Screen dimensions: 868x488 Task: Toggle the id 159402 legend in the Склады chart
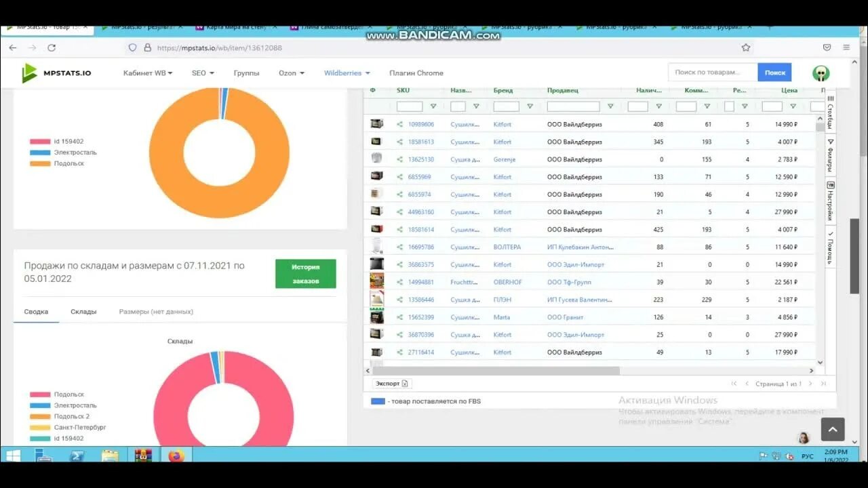(x=56, y=439)
